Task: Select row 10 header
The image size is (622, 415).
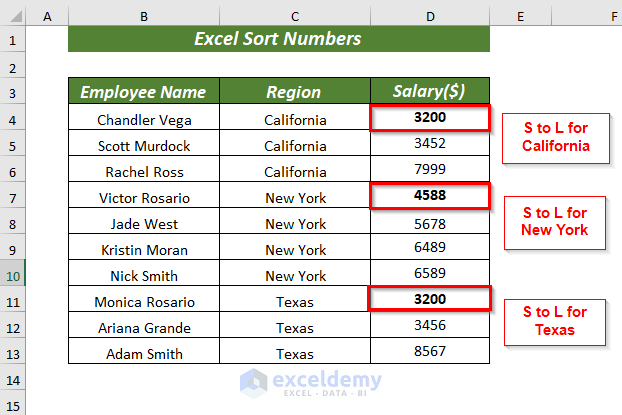Action: coord(13,275)
